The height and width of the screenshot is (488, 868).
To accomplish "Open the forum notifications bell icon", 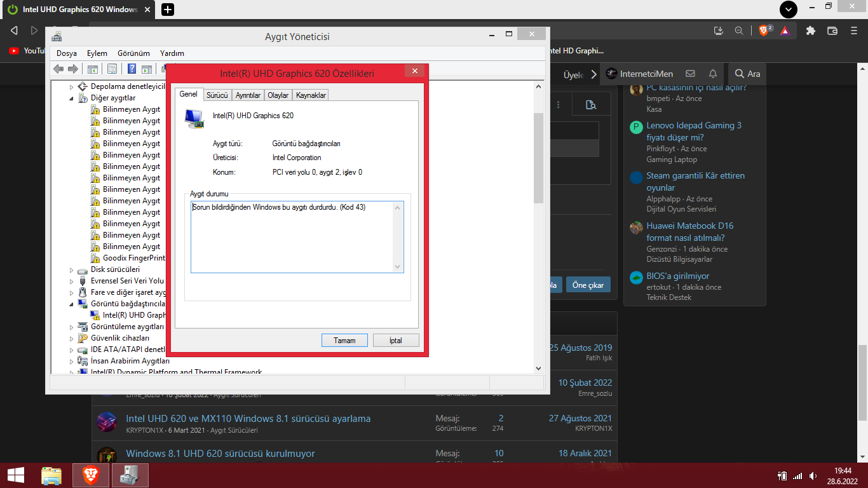I will [713, 74].
